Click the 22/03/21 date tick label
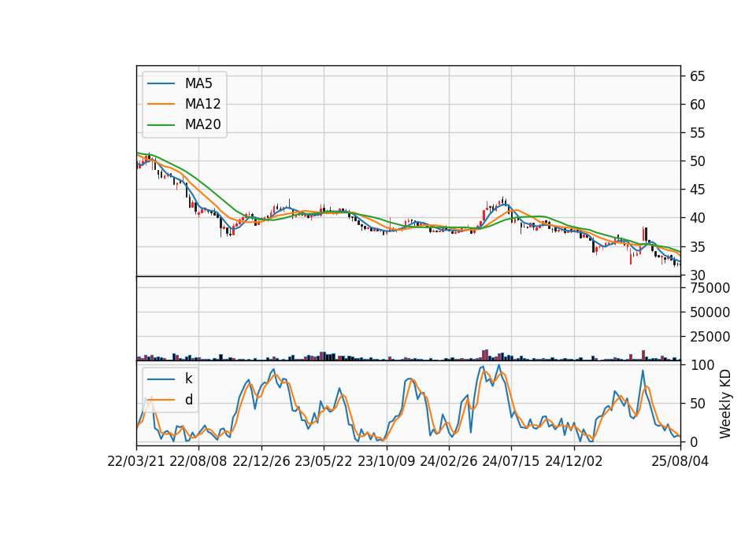Viewport: 756px width, 543px height. (136, 461)
